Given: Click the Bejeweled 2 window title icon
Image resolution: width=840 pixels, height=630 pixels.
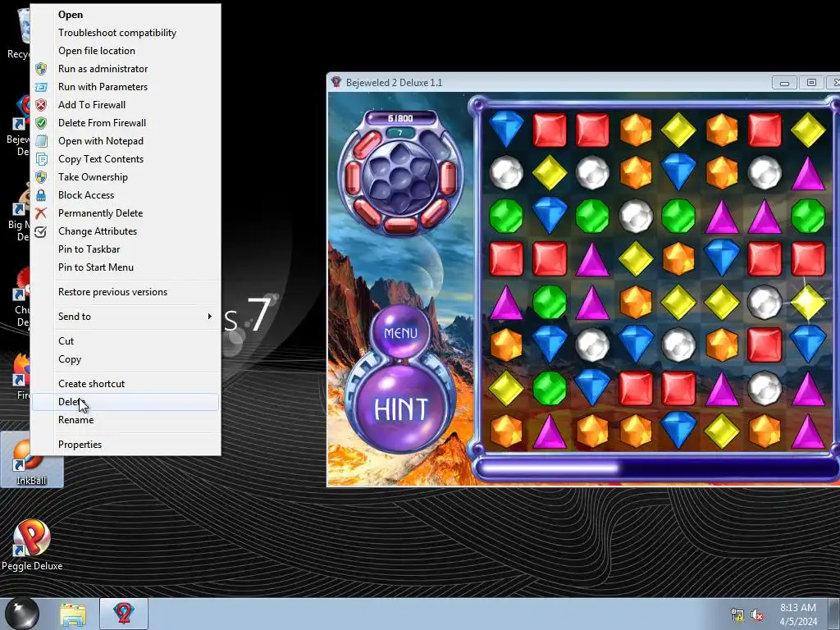Looking at the screenshot, I should click(x=336, y=82).
